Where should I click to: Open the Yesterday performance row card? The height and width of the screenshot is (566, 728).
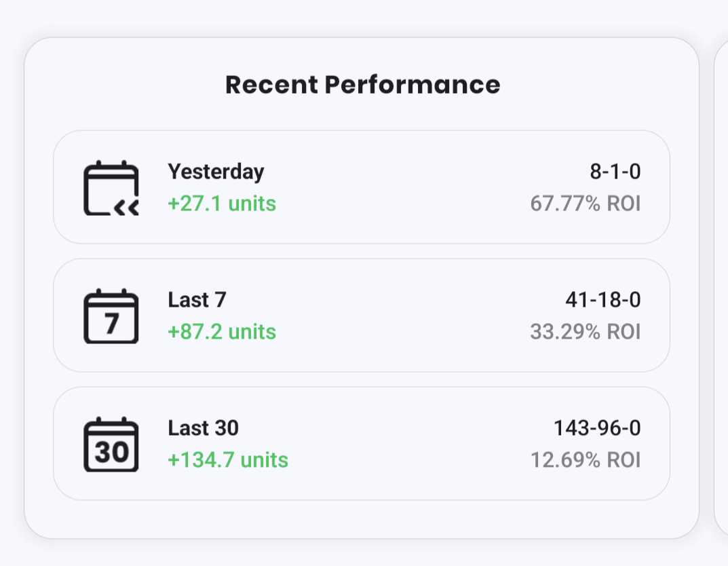[x=407, y=187]
